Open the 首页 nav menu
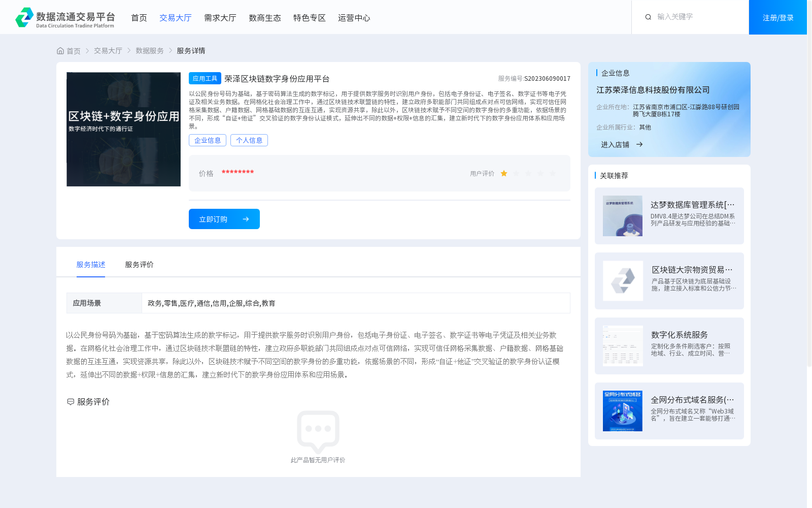The height and width of the screenshot is (508, 812). coord(139,18)
